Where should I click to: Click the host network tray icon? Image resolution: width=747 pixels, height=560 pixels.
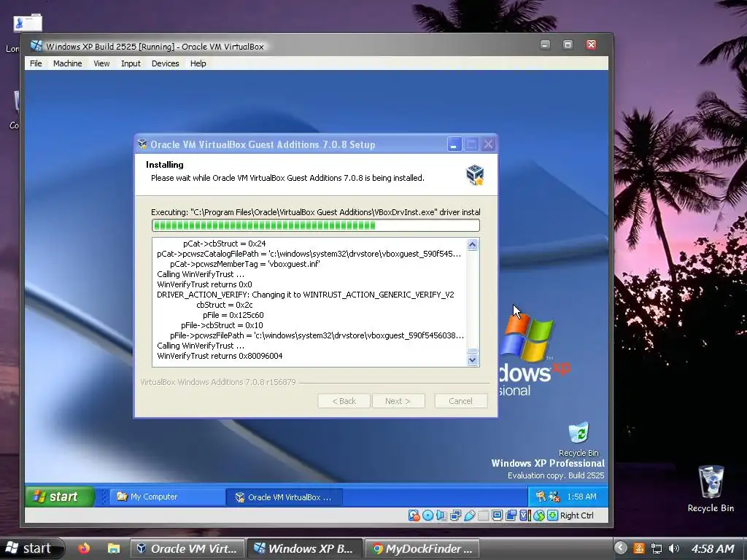coord(657,548)
